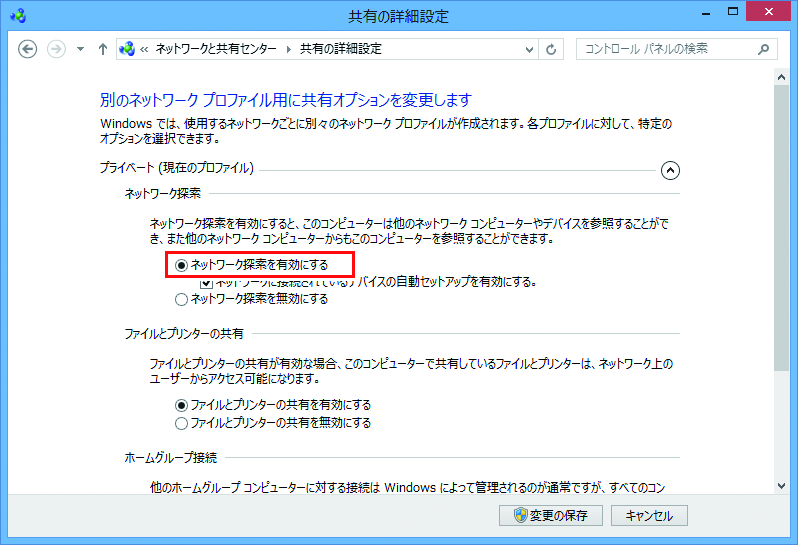This screenshot has height=545, width=798.
Task: Click the ネットワーク探索 section heading
Action: click(x=163, y=193)
